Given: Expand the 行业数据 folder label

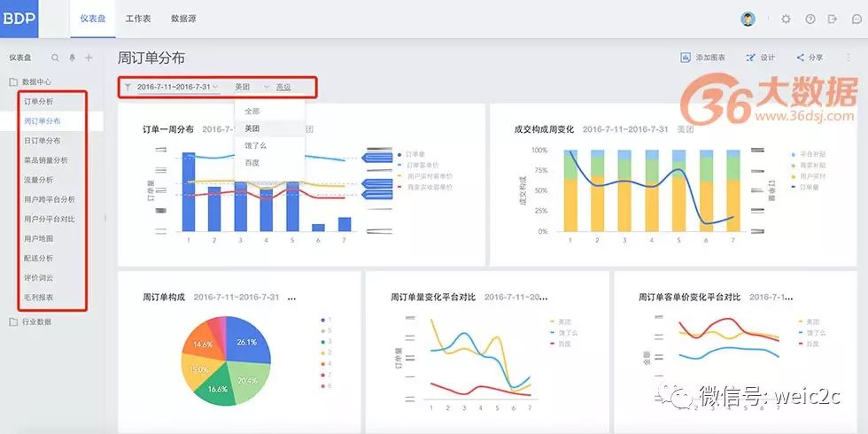Looking at the screenshot, I should (36, 322).
